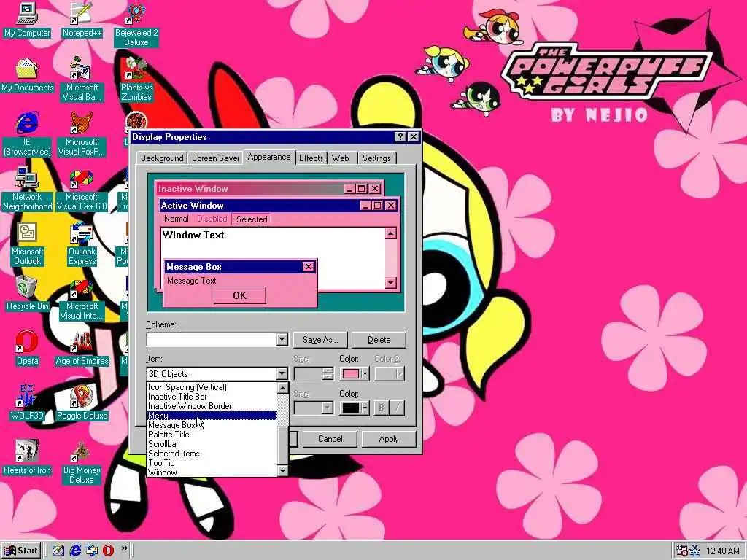Viewport: 747px width, 560px height.
Task: Select the Appearance tab
Action: tap(269, 157)
